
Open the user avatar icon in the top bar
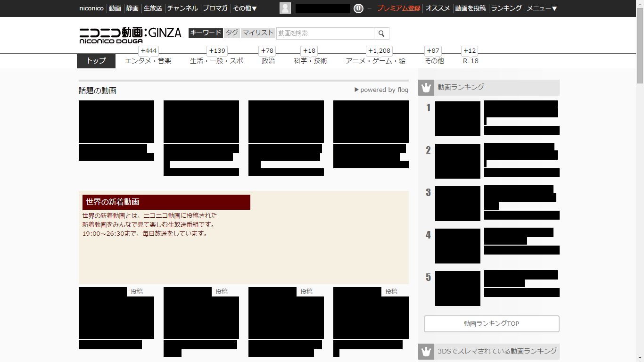pyautogui.click(x=285, y=8)
